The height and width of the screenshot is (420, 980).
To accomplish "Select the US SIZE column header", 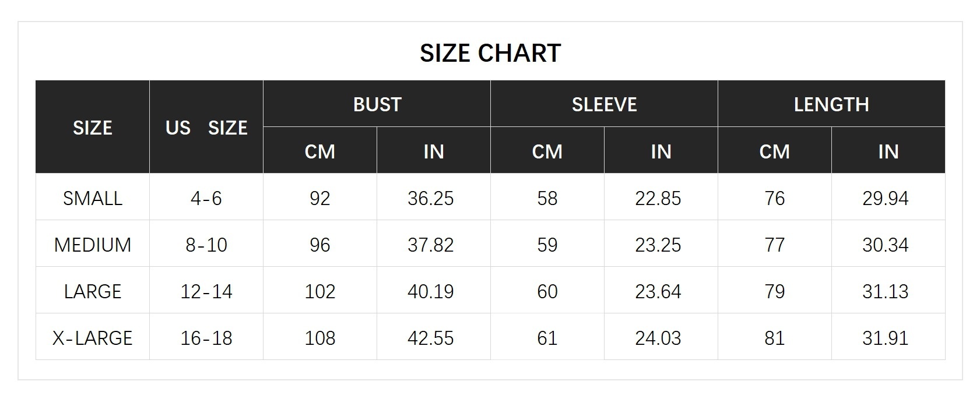I will 206,128.
